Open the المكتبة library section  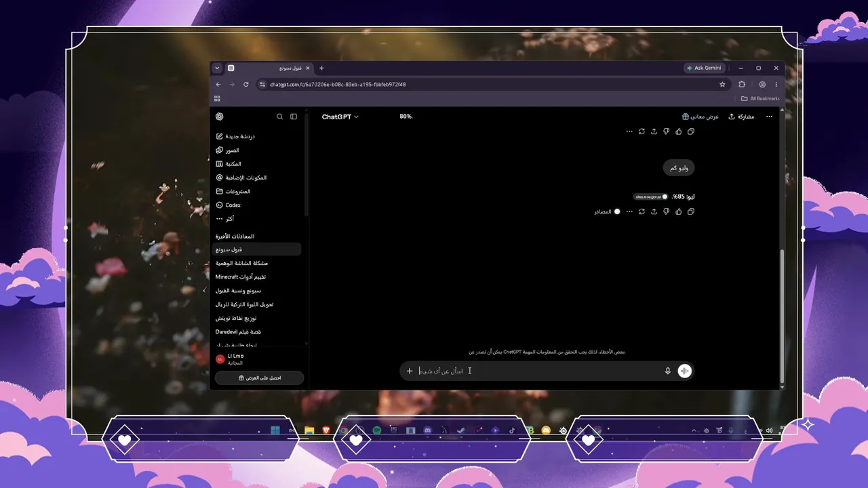[x=258, y=164]
